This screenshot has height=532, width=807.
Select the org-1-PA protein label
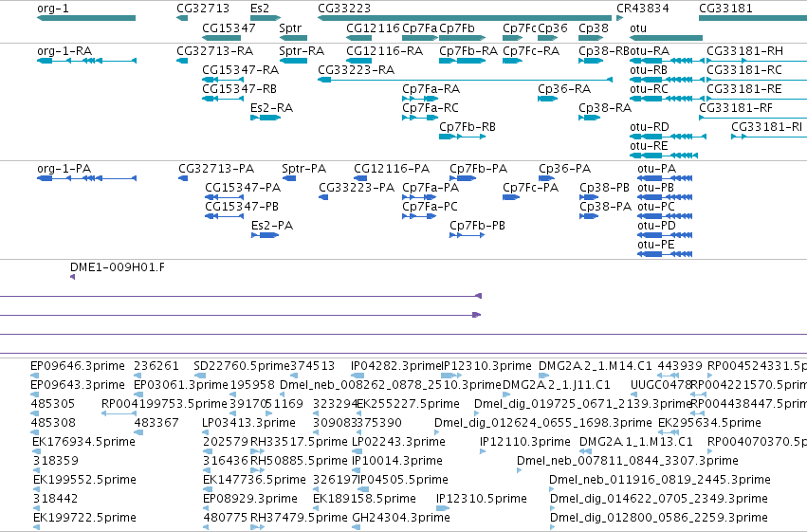[x=64, y=169]
